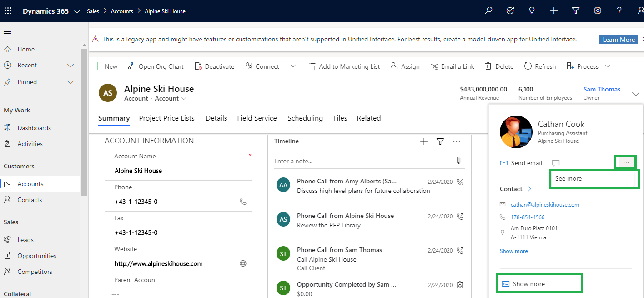The image size is (644, 298).
Task: Click the Delete command
Action: click(x=499, y=66)
